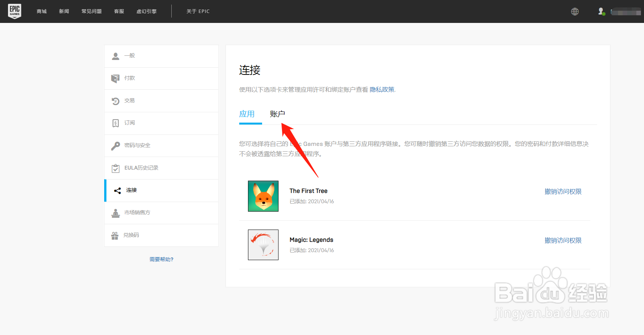
Task: Click the blurred username in header
Action: point(626,12)
